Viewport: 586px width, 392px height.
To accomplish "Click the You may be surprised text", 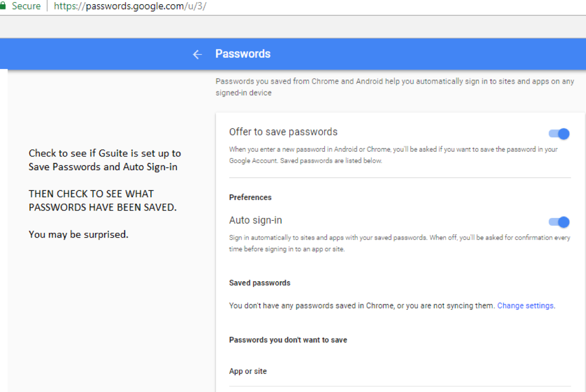I will (79, 234).
